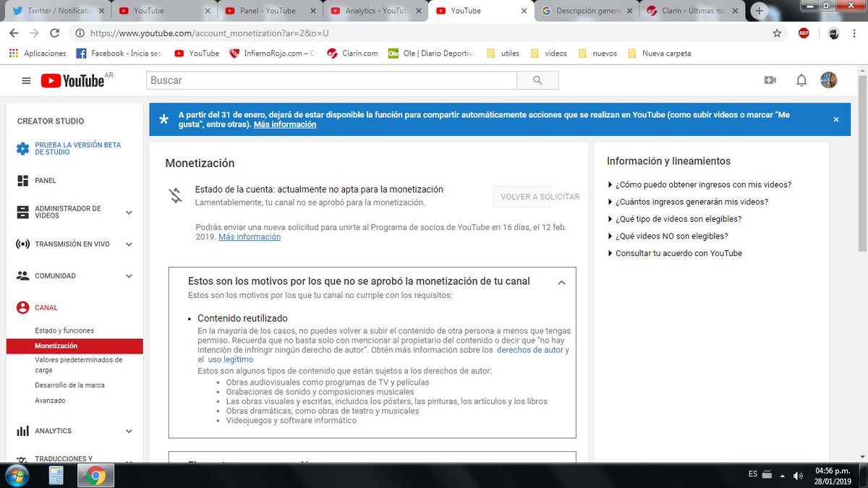Screen dimensions: 868x488
Task: Open the videos bookmarks folder
Action: pos(548,53)
